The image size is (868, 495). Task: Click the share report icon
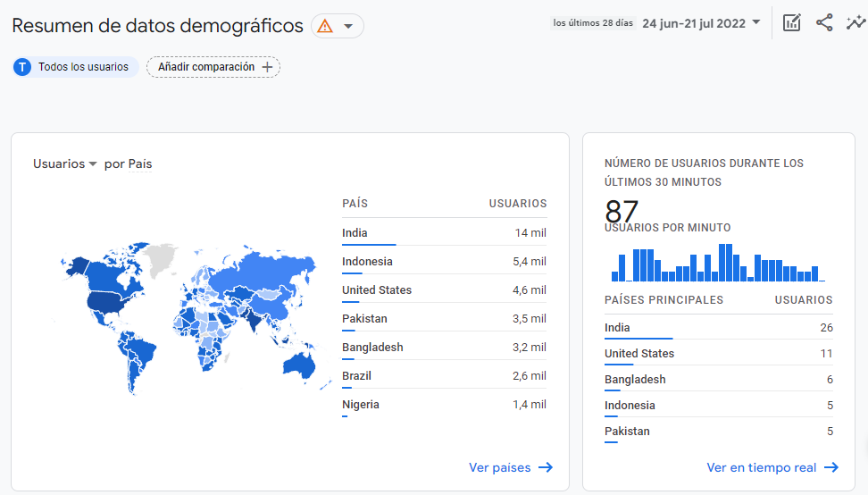pos(824,23)
